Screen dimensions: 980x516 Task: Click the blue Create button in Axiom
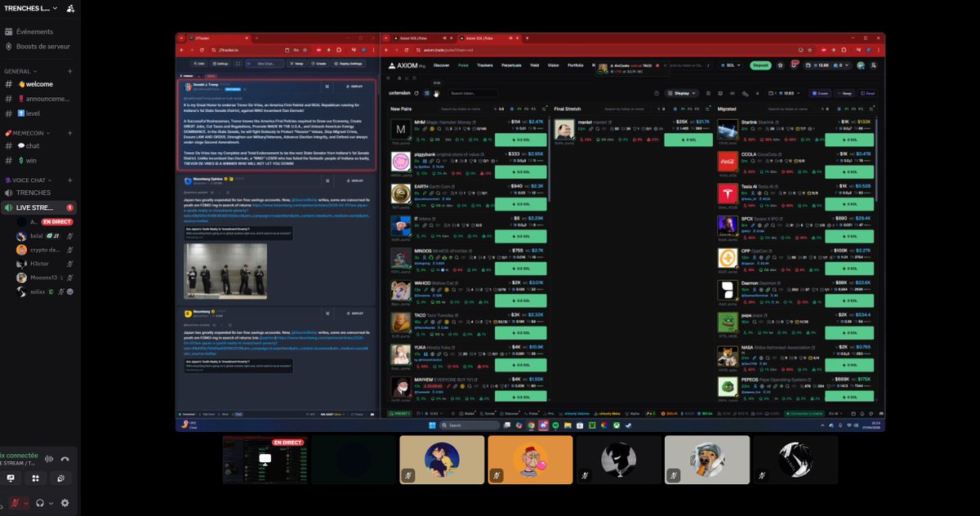coord(820,93)
